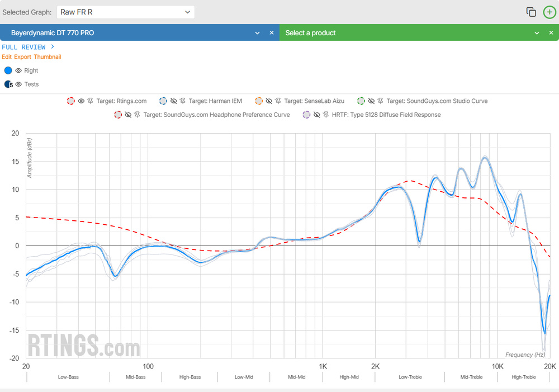
Task: Open the Selected Graph dropdown
Action: click(x=126, y=12)
